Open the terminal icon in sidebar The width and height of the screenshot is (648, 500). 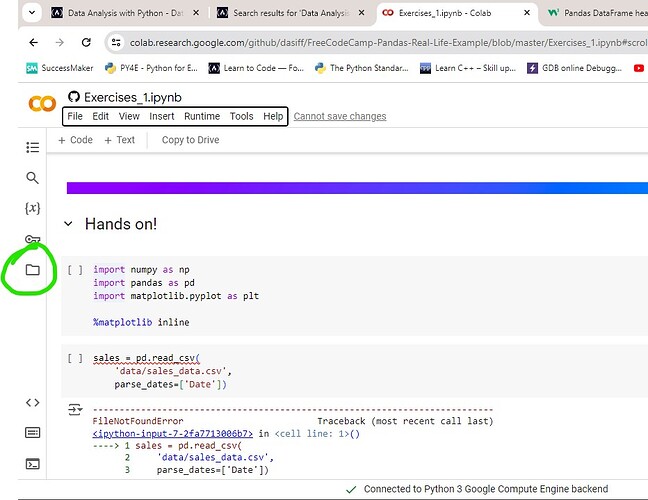[32, 464]
